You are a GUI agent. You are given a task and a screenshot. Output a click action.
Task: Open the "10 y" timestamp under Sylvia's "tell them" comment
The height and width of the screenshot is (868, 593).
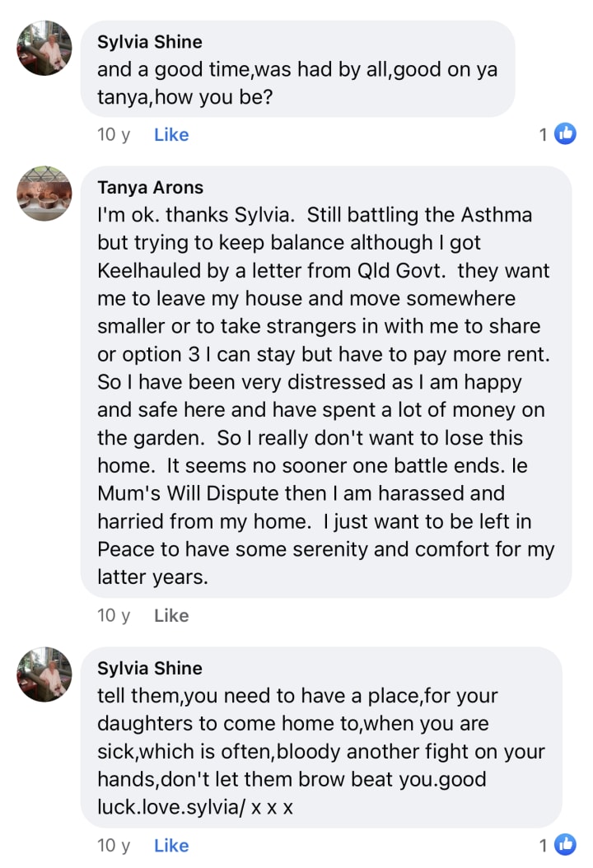click(x=114, y=846)
